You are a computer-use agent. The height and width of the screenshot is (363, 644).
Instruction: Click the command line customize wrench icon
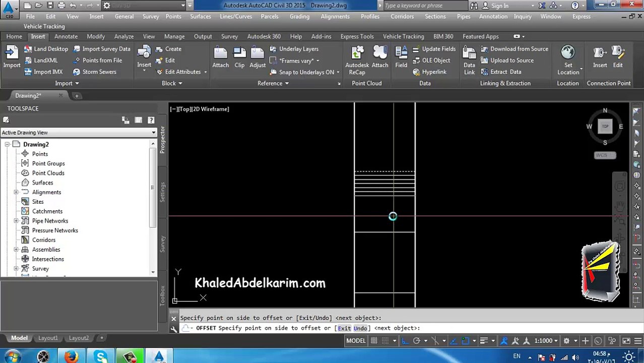click(x=174, y=328)
